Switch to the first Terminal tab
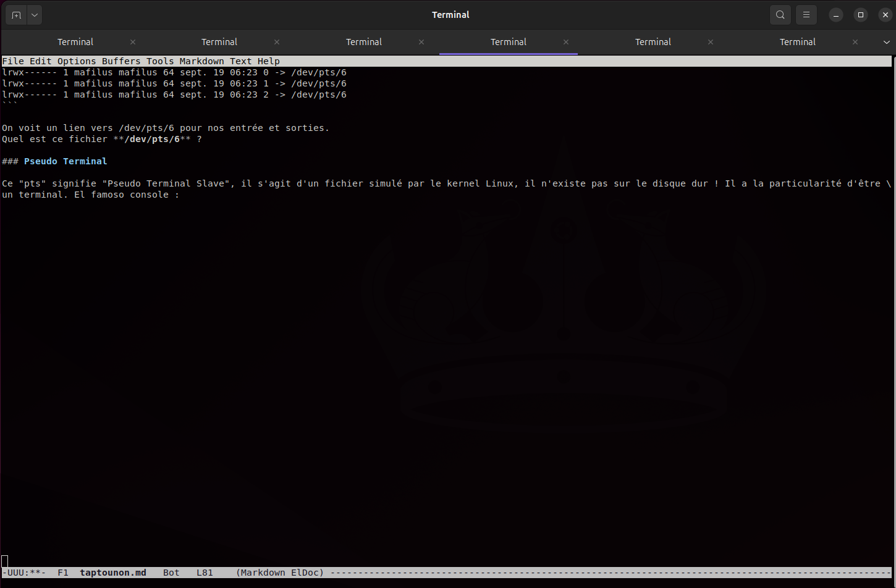Screen dimensions: 896x588 tap(75, 42)
